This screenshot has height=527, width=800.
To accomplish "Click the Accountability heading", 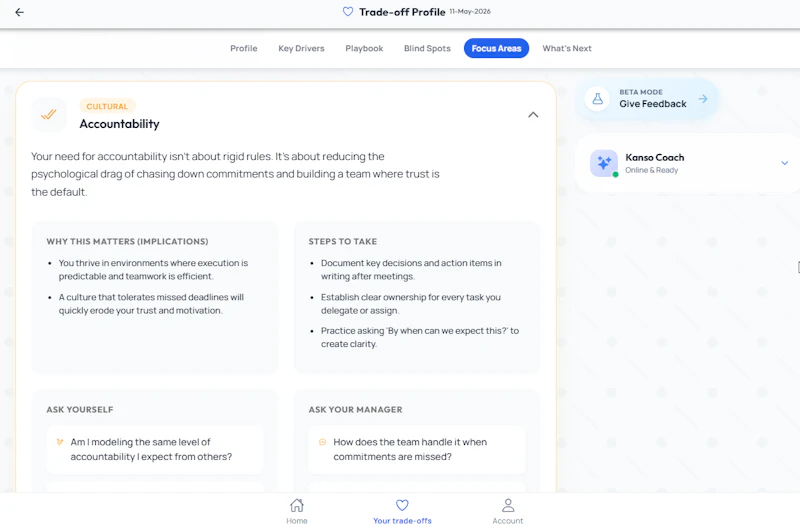I will [119, 124].
